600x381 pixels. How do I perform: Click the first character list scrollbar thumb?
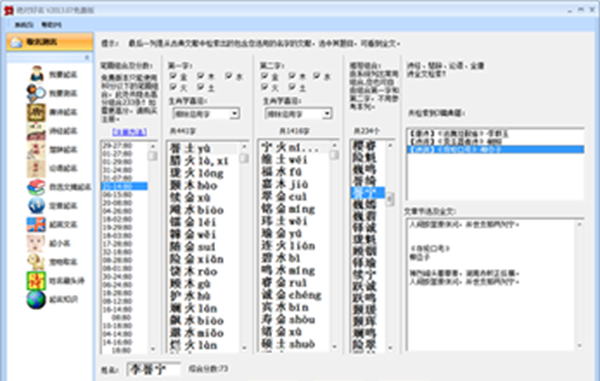(244, 158)
